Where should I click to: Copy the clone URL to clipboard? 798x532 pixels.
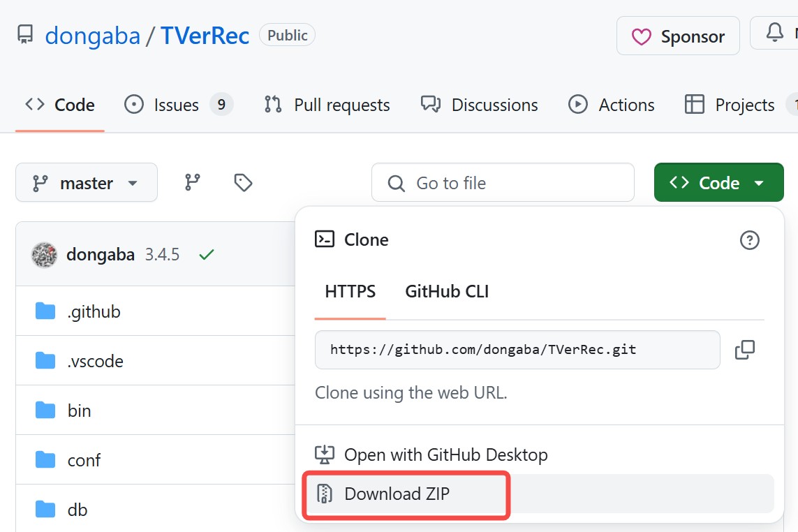click(x=744, y=350)
